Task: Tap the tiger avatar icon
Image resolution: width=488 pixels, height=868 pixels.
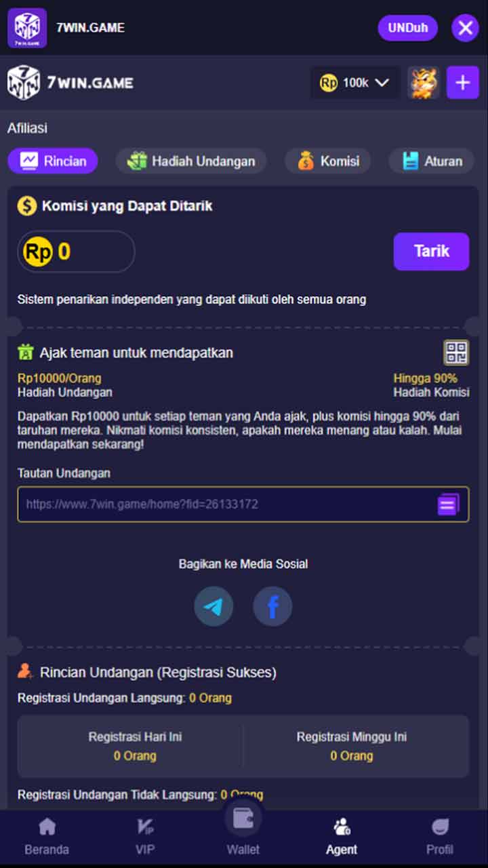Action: coord(424,83)
